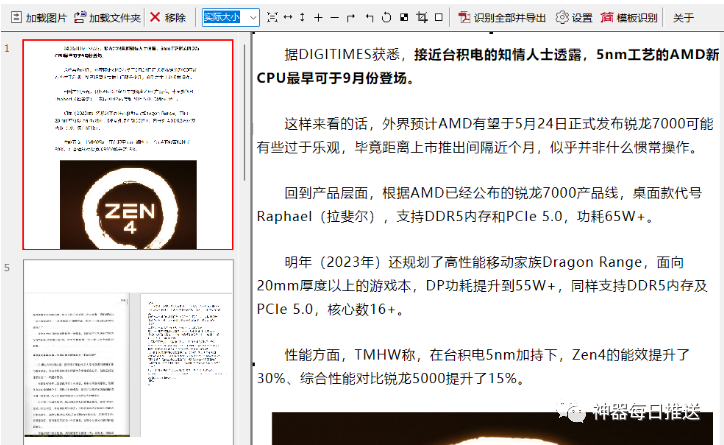Click the rotate left arrow icon

pos(369,18)
